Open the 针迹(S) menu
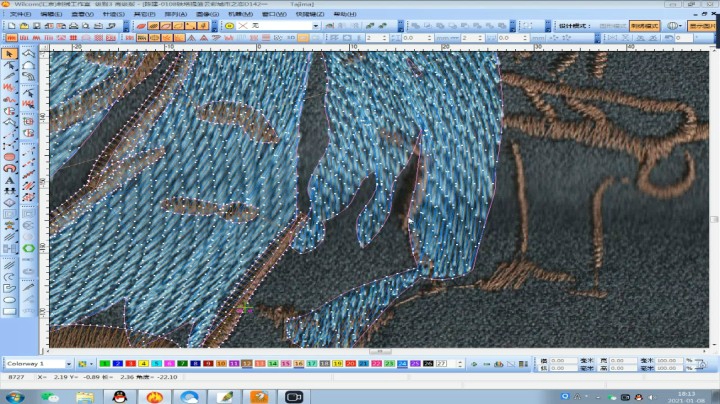Screen dimensions: 720x404 (113, 14)
